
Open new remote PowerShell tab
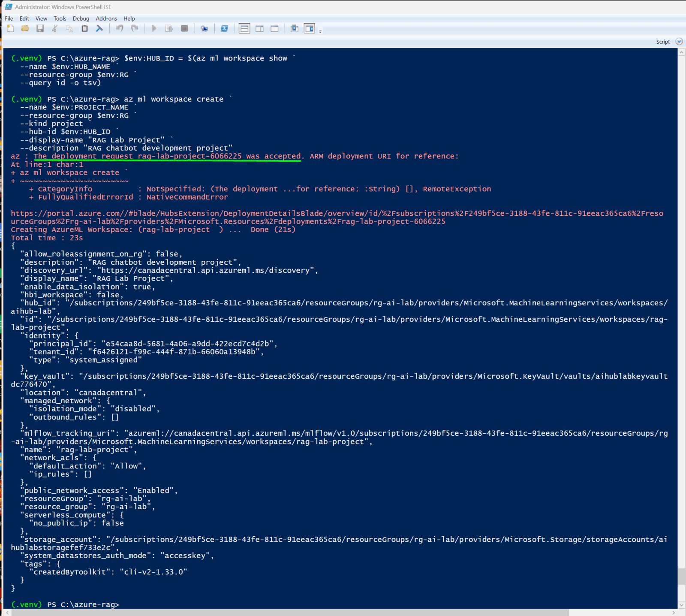click(x=205, y=29)
